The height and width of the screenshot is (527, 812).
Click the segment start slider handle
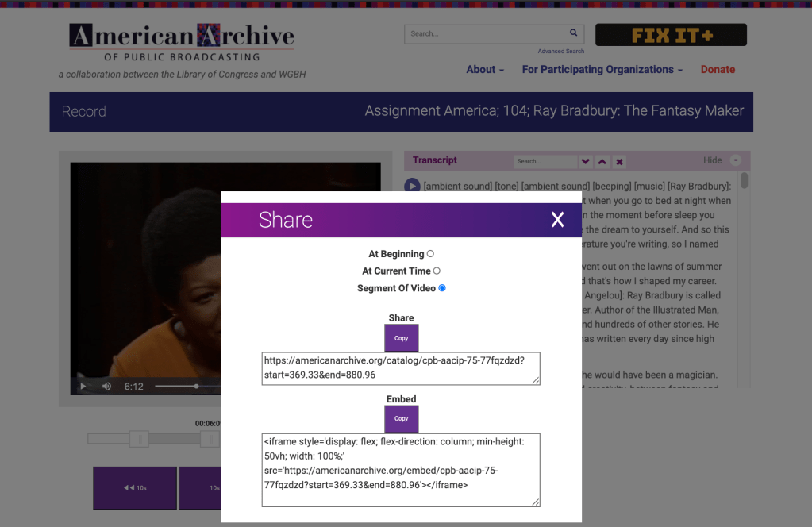[x=139, y=439]
